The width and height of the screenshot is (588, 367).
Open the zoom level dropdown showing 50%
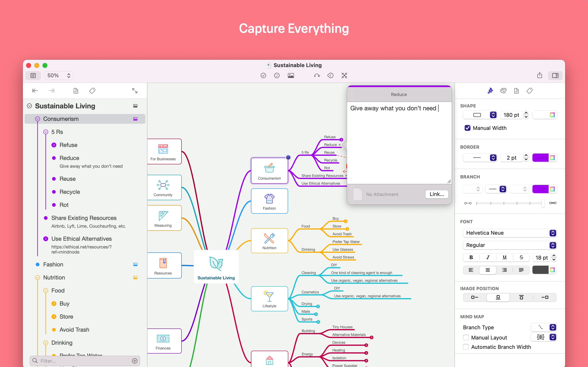coord(58,75)
